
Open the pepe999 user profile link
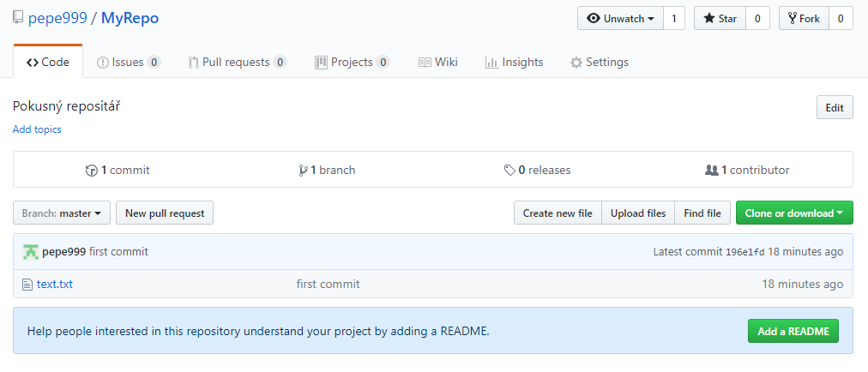[57, 18]
